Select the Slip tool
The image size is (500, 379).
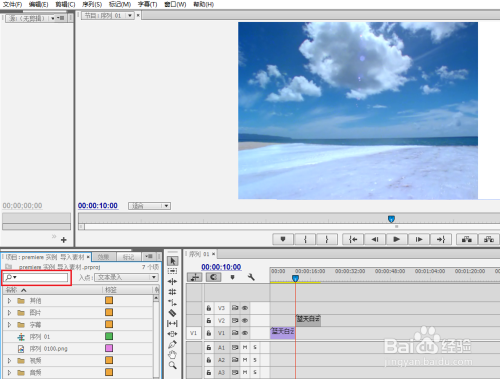coord(172,323)
